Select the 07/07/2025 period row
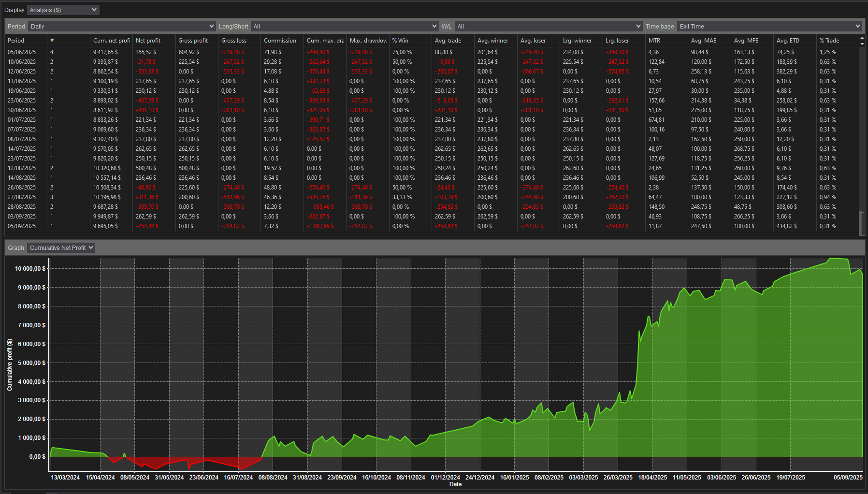Viewport: 868px width, 494px height. tap(432, 130)
